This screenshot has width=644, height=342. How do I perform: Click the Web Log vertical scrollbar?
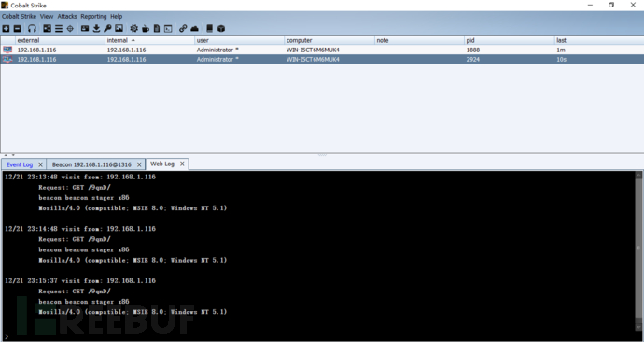638,250
